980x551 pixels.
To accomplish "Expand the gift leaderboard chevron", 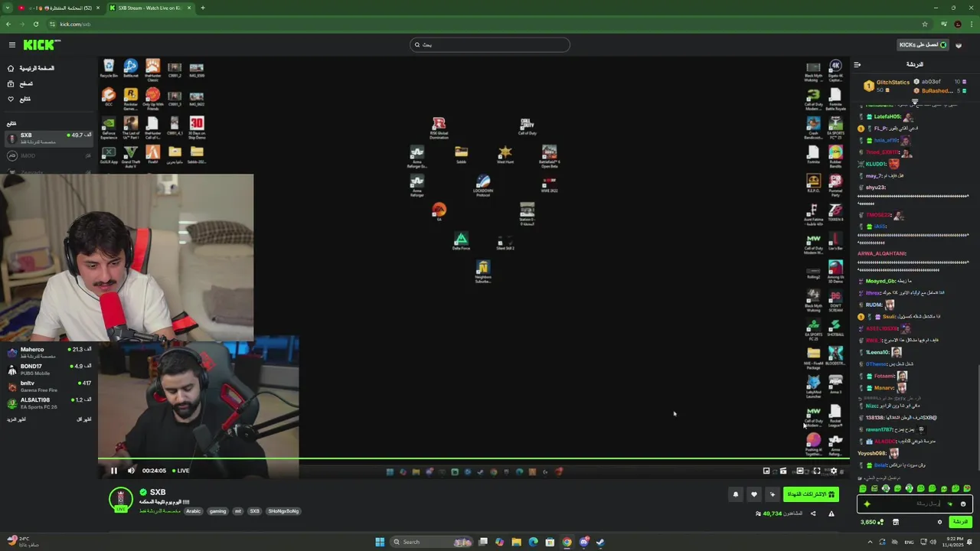I will pos(914,100).
